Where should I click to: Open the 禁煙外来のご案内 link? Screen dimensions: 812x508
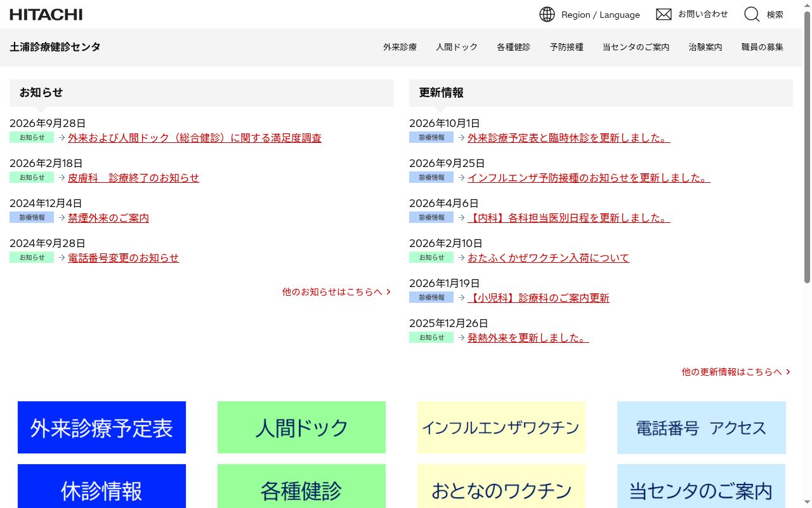pyautogui.click(x=108, y=218)
